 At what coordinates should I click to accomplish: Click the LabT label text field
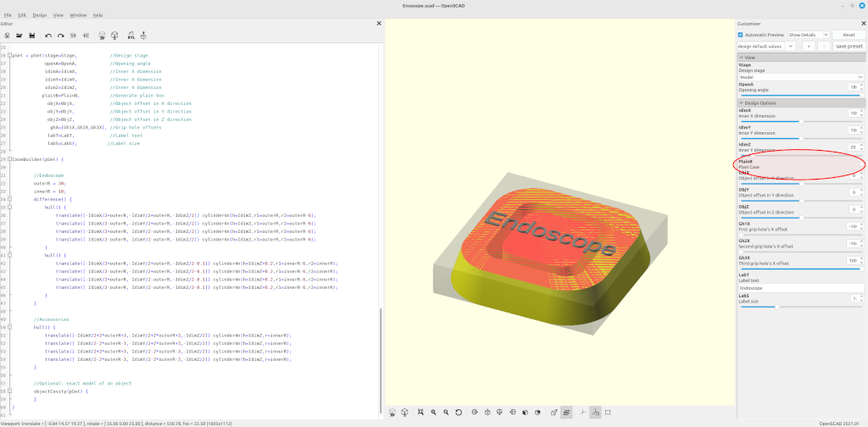pos(801,288)
